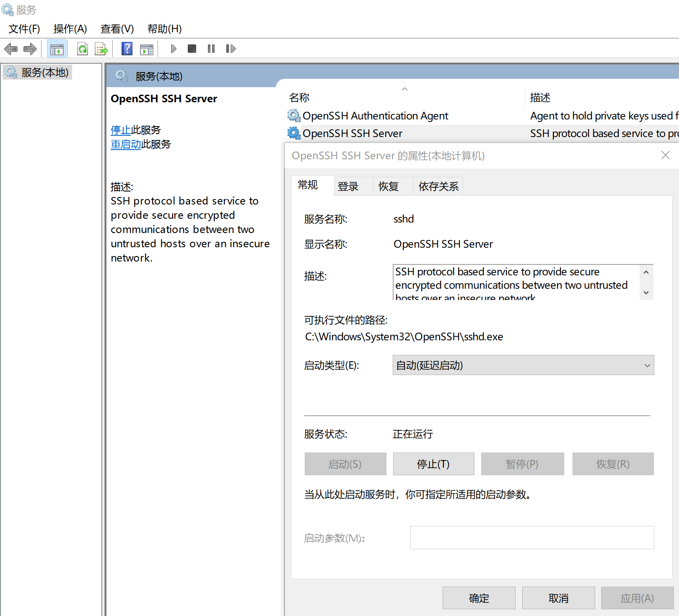Click the 停止(T) button

(434, 464)
